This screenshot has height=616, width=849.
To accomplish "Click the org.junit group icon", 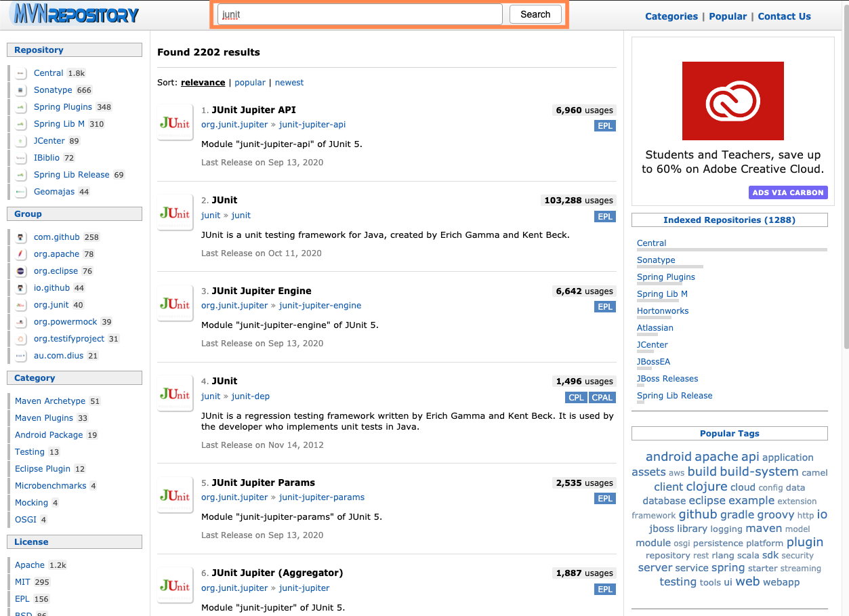I will point(20,305).
